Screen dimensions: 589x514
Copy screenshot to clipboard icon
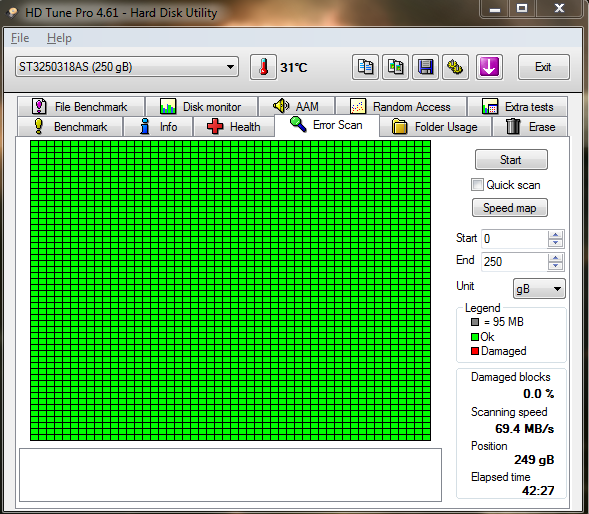pyautogui.click(x=395, y=67)
